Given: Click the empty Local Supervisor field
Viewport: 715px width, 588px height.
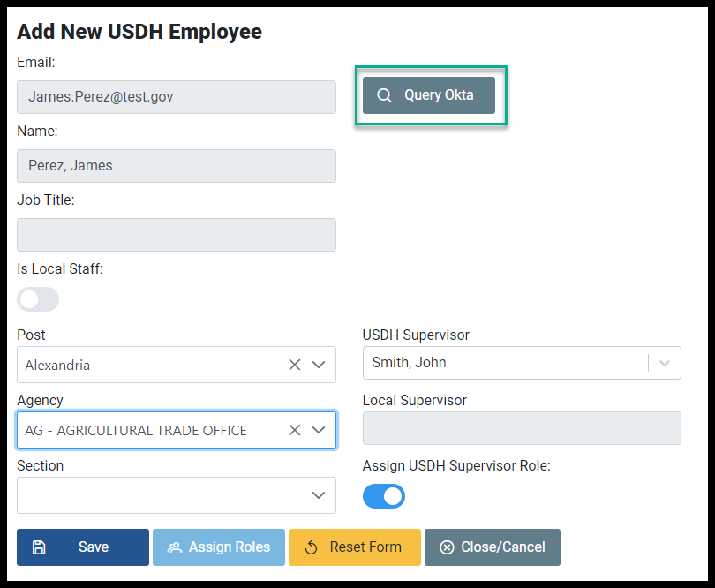Looking at the screenshot, I should coord(522,428).
